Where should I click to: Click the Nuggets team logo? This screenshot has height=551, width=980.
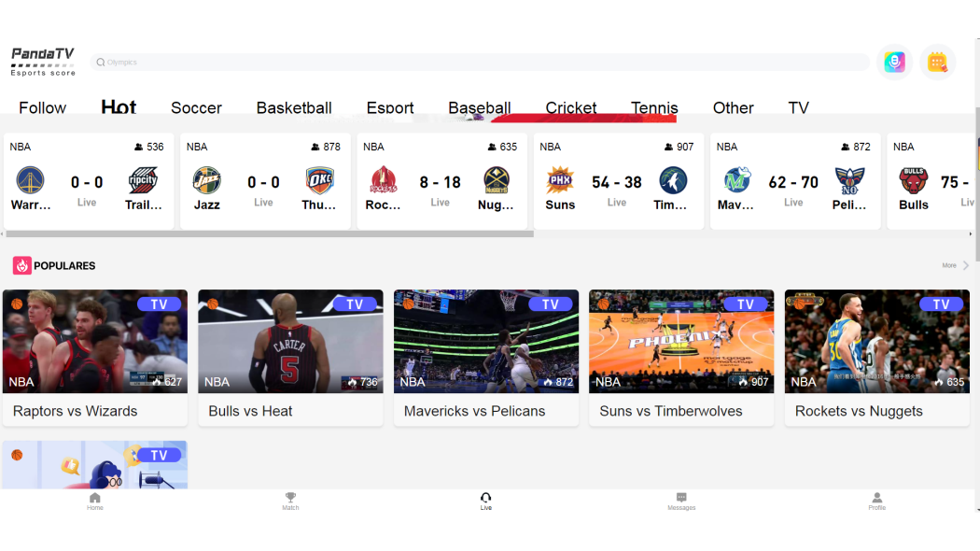coord(497,181)
